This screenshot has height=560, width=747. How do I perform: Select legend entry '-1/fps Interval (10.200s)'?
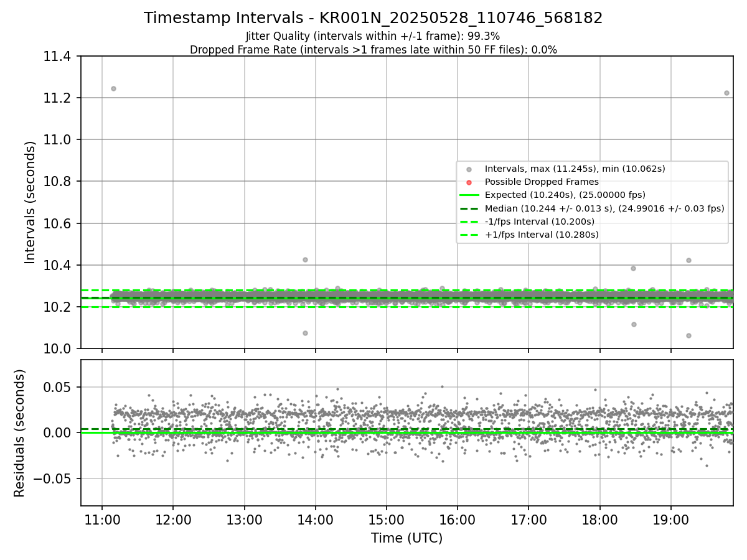tap(540, 222)
